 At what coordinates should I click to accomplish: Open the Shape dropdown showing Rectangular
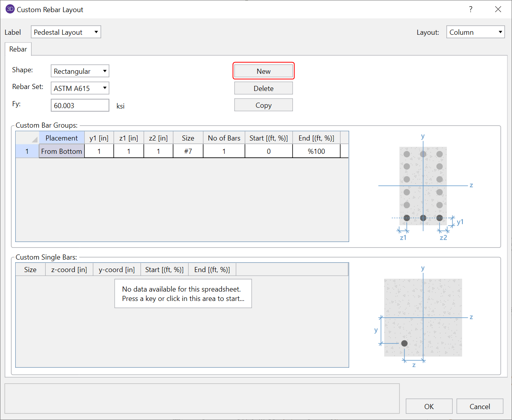[x=80, y=71]
